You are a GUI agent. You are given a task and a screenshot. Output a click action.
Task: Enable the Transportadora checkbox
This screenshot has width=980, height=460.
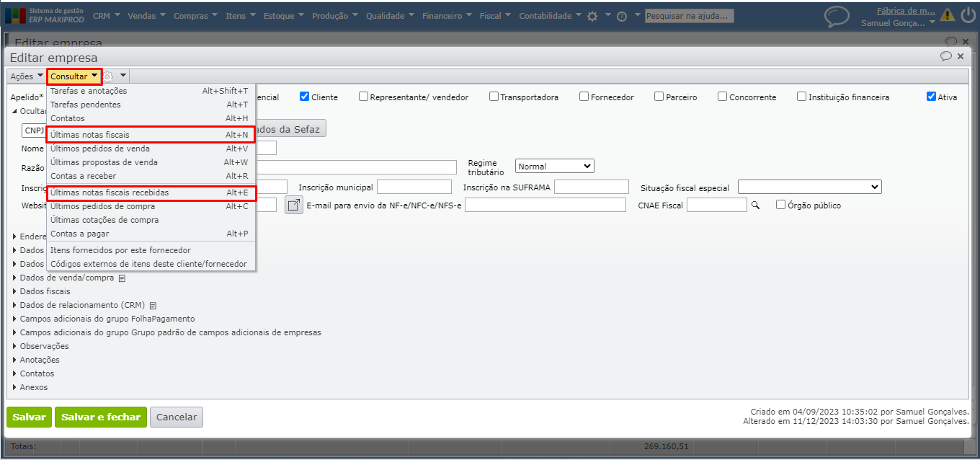click(x=494, y=97)
